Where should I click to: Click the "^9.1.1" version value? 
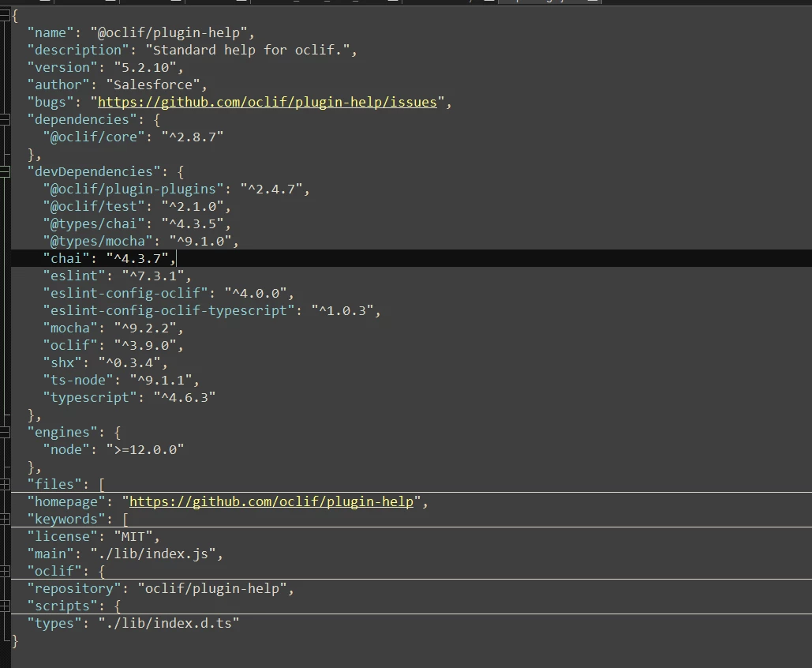click(x=160, y=380)
